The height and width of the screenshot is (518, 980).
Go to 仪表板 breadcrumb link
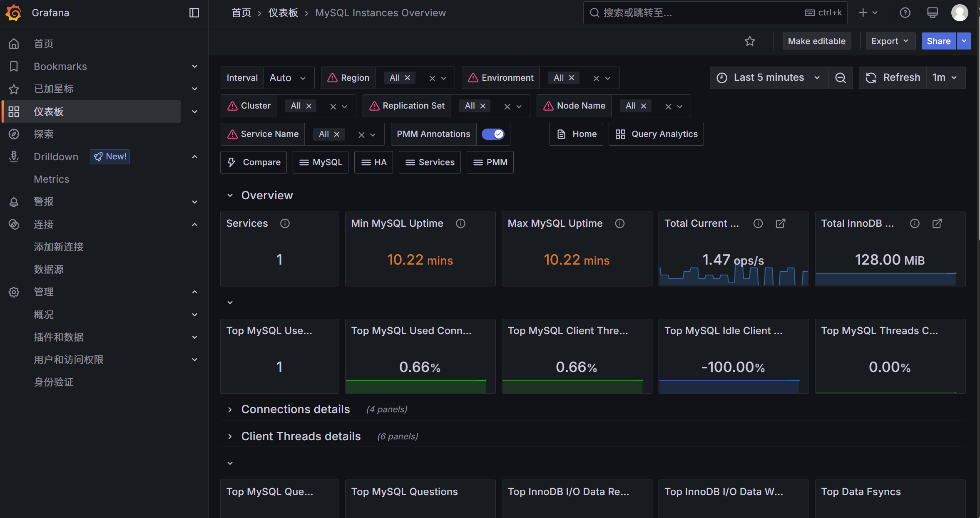(283, 13)
